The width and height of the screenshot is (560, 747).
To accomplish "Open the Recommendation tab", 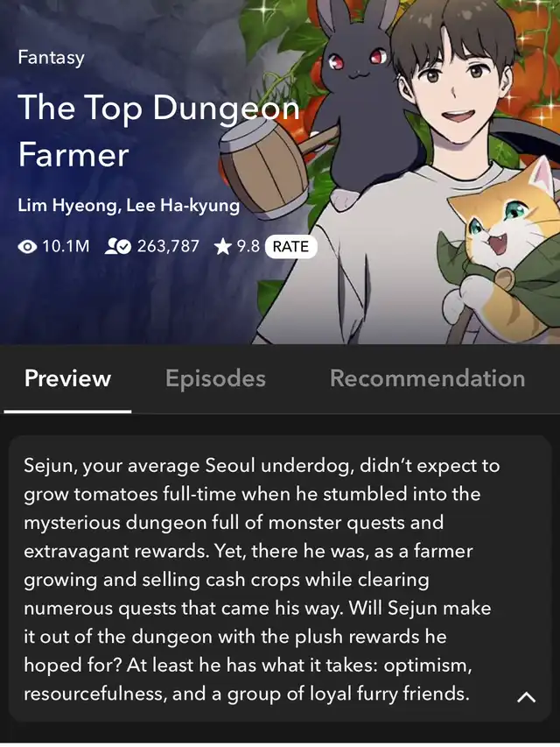I will pos(427,378).
